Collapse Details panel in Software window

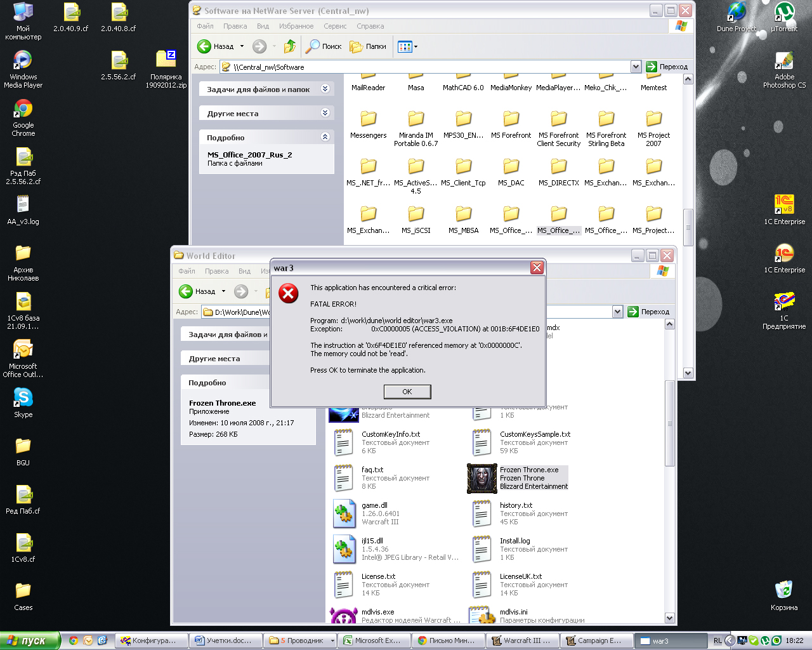pyautogui.click(x=325, y=137)
